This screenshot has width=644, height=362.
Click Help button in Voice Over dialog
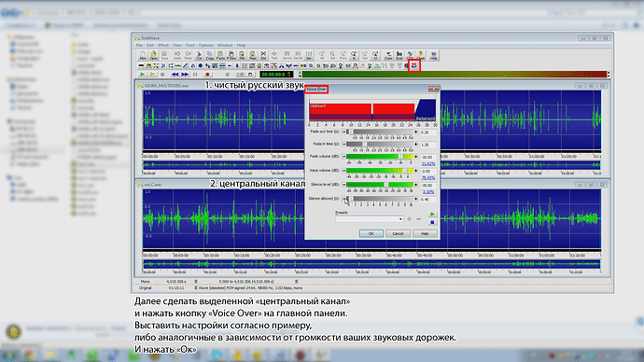pos(425,233)
